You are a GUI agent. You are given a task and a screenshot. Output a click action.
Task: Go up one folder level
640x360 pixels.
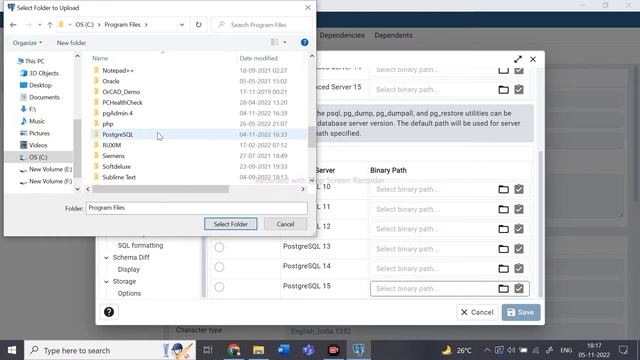click(x=50, y=25)
